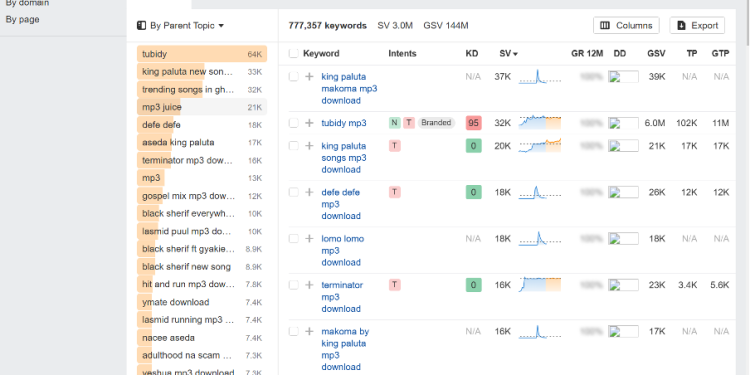The height and width of the screenshot is (375, 750).
Task: Click plus icon for 'king paluta makoma mp3 download'
Action: tap(309, 77)
